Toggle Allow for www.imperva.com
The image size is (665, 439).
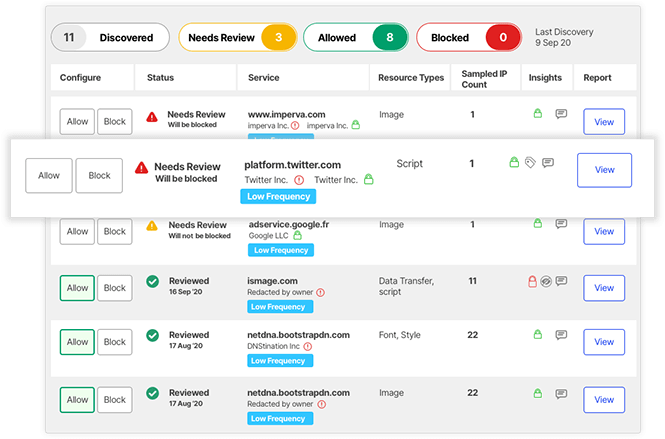pyautogui.click(x=77, y=121)
